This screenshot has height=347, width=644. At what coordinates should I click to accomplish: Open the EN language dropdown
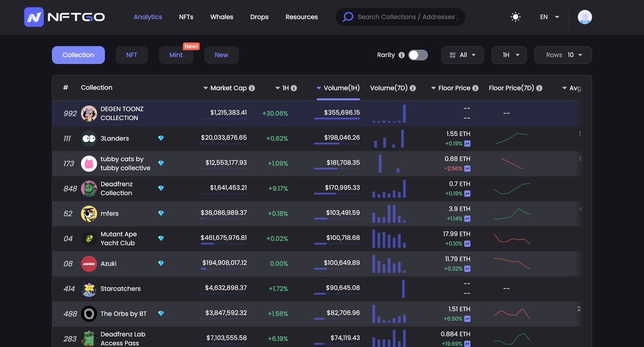(x=550, y=17)
